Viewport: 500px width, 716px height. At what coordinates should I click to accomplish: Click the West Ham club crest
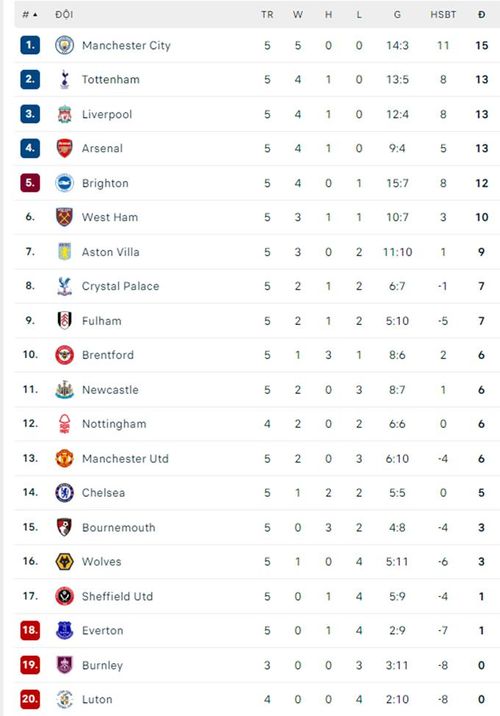[64, 217]
